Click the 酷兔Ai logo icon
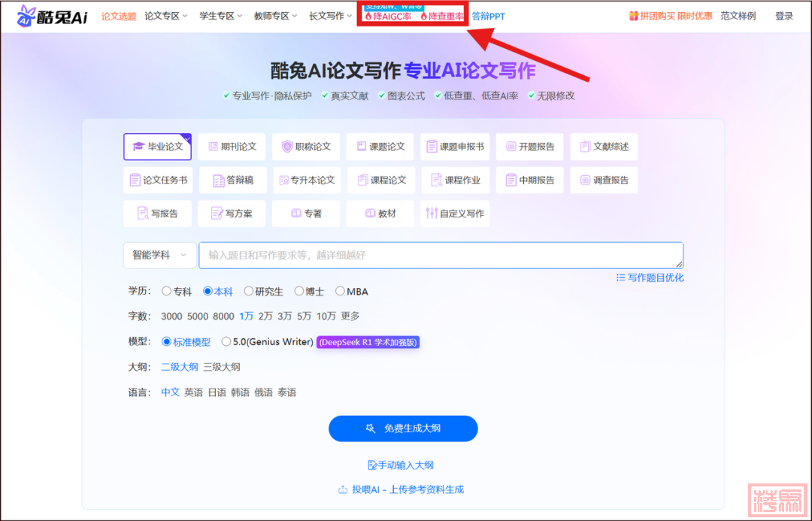Image resolution: width=812 pixels, height=521 pixels. [x=27, y=16]
